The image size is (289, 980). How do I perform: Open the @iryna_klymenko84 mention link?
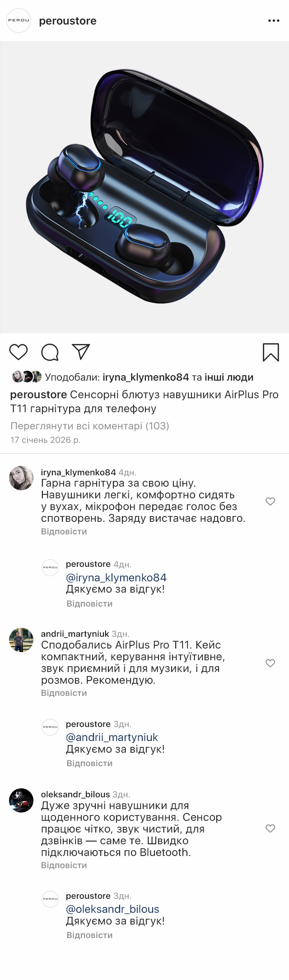(116, 578)
